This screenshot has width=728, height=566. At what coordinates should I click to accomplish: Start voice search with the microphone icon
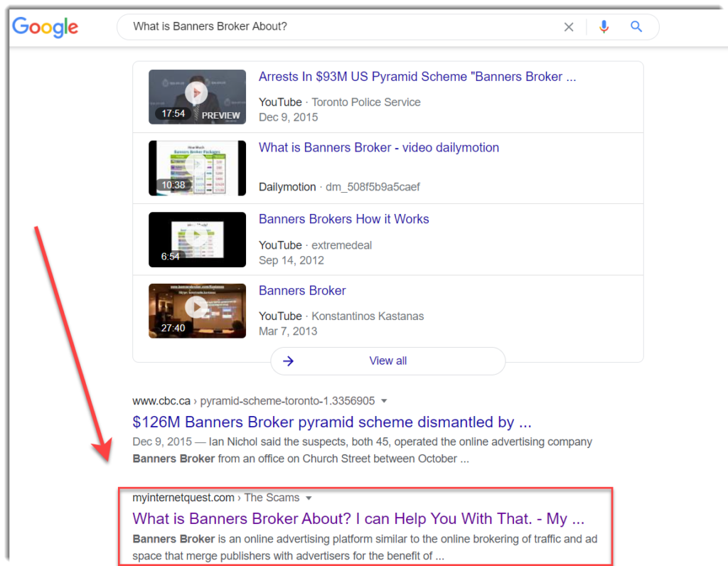click(x=604, y=26)
